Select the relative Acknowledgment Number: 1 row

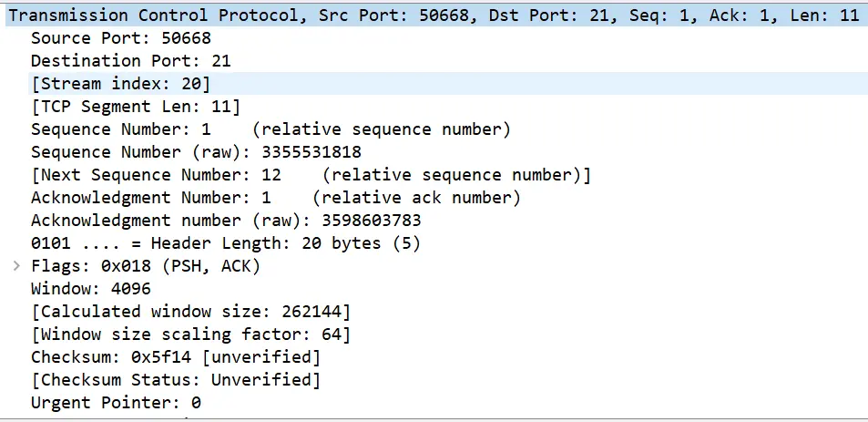point(275,198)
